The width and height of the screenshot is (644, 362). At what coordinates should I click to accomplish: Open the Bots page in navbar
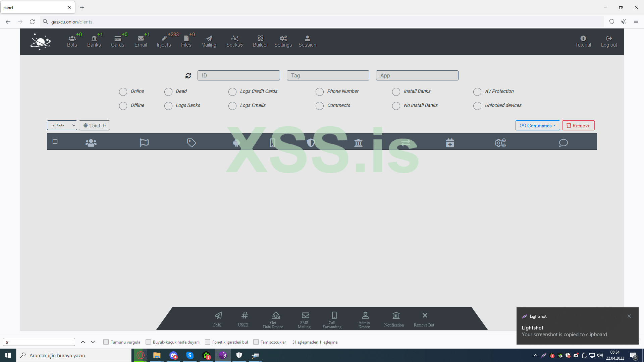pos(72,41)
